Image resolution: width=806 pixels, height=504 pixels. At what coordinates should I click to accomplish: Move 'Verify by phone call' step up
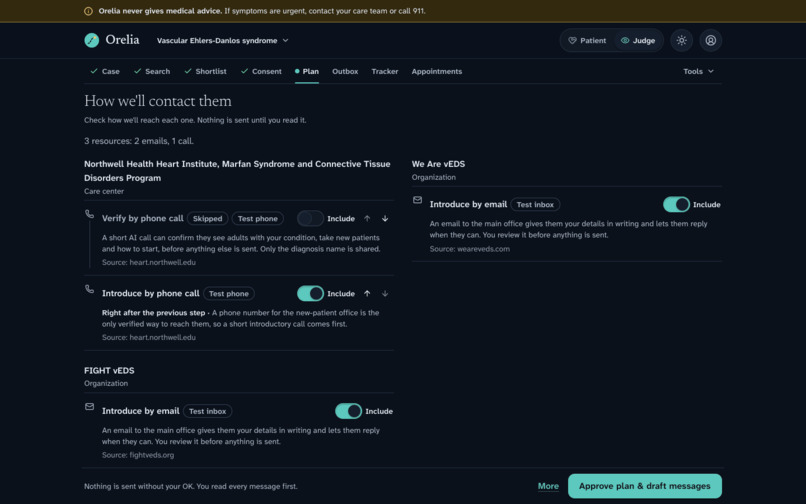(x=367, y=219)
